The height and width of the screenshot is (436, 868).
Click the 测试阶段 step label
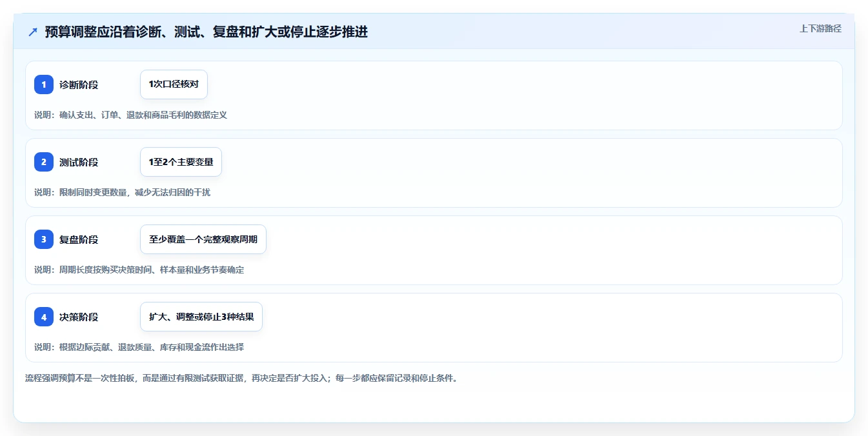click(x=79, y=162)
